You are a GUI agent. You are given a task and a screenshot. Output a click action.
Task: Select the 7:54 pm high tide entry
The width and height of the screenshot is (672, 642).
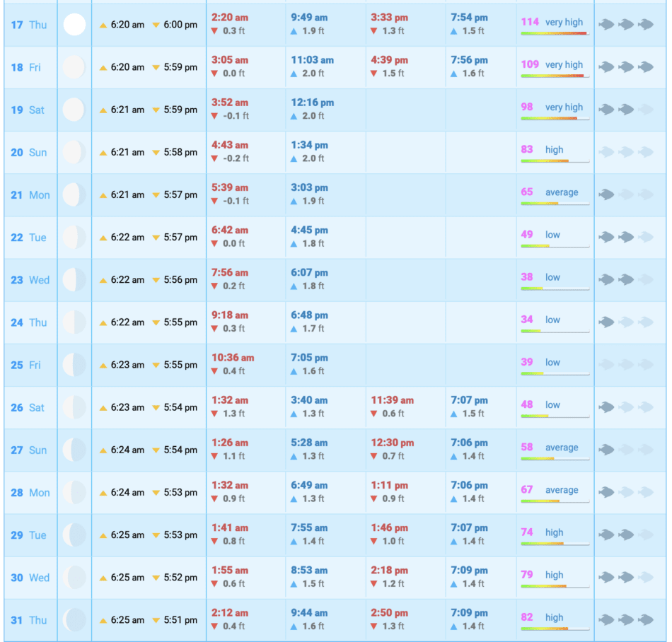[x=469, y=17]
